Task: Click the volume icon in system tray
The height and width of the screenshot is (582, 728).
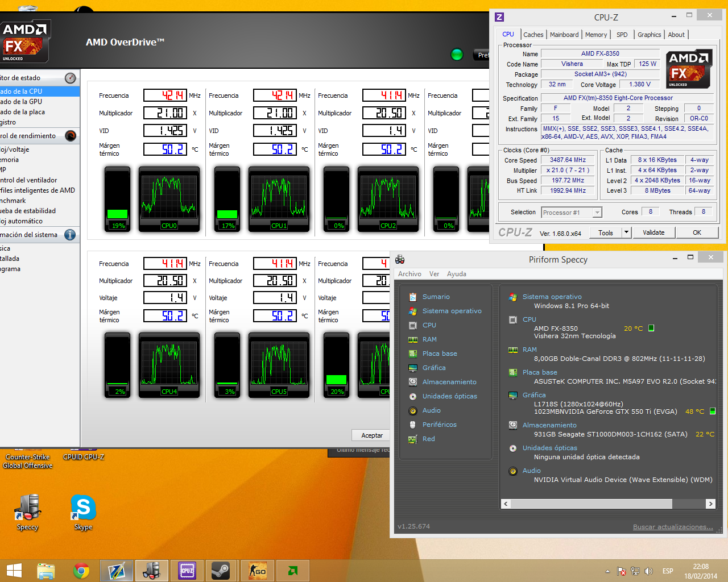Action: click(648, 571)
